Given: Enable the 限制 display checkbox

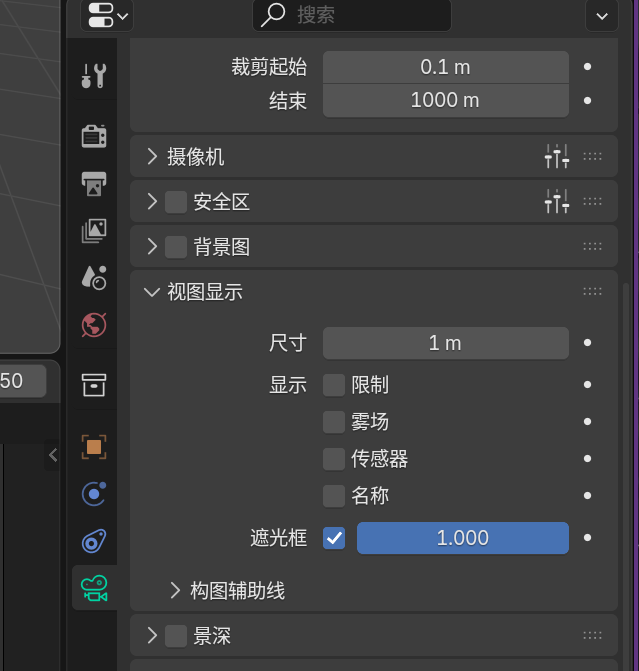Looking at the screenshot, I should pyautogui.click(x=334, y=385).
